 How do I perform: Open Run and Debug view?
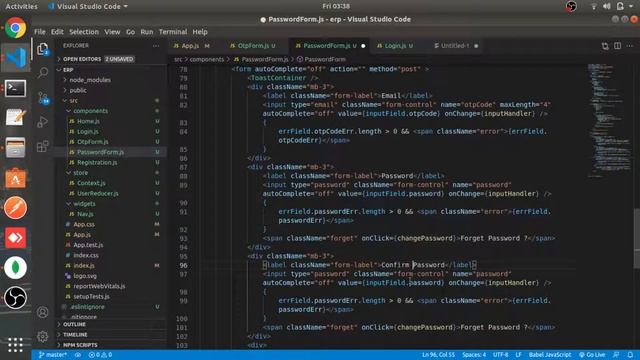pyautogui.click(x=43, y=122)
